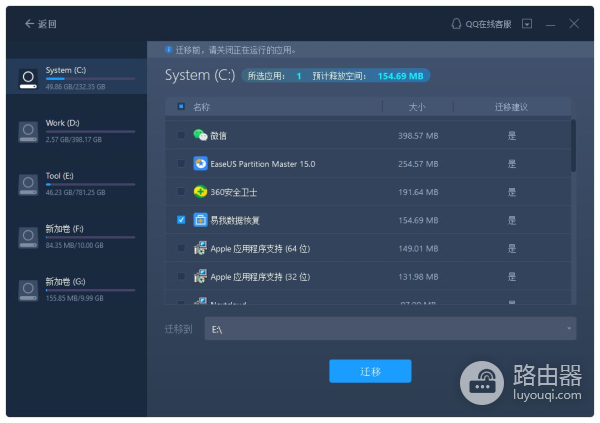The height and width of the screenshot is (423, 600).
Task: Click the Tool (E:) usage bar
Action: point(90,185)
